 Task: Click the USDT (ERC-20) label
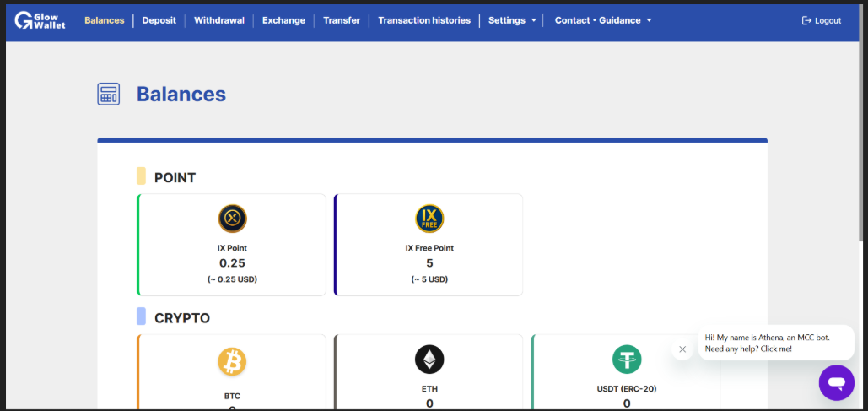coord(627,389)
